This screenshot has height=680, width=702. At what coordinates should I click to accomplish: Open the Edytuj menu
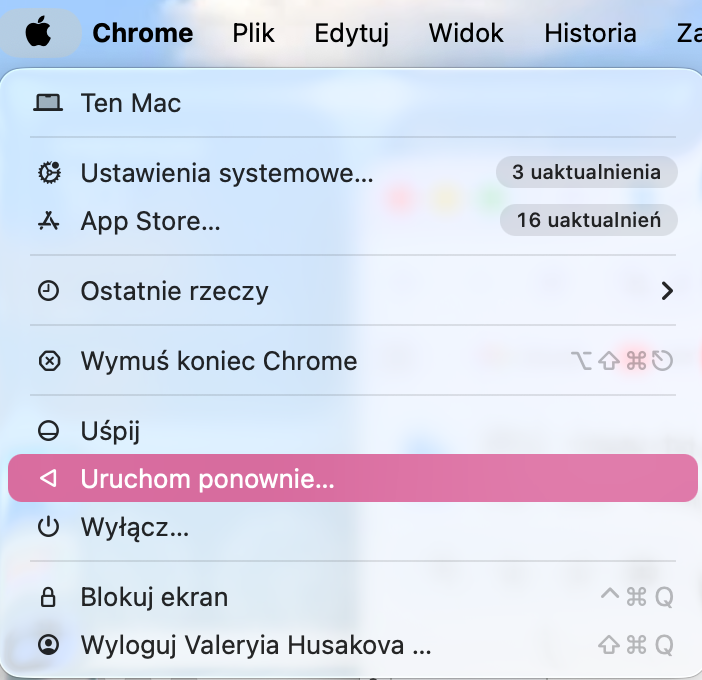[x=351, y=33]
